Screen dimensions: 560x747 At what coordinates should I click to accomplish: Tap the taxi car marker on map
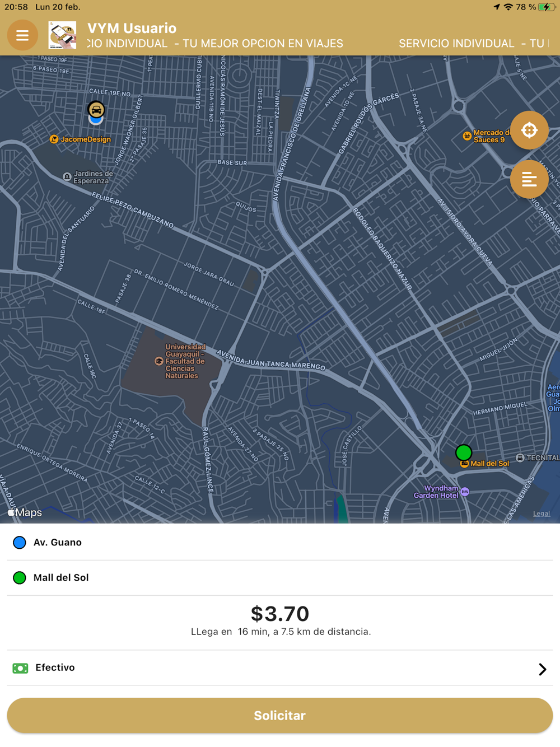96,110
